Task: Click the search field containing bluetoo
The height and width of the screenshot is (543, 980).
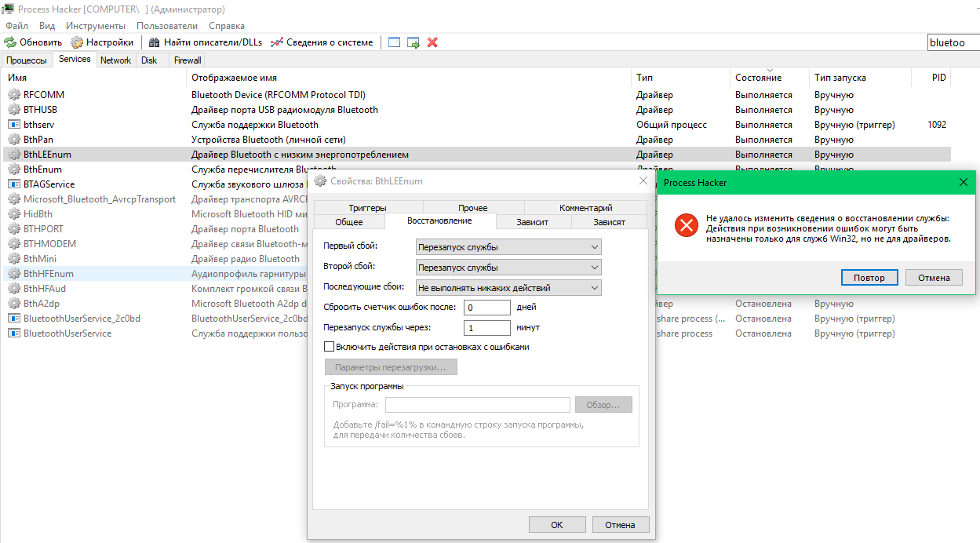Action: point(953,42)
